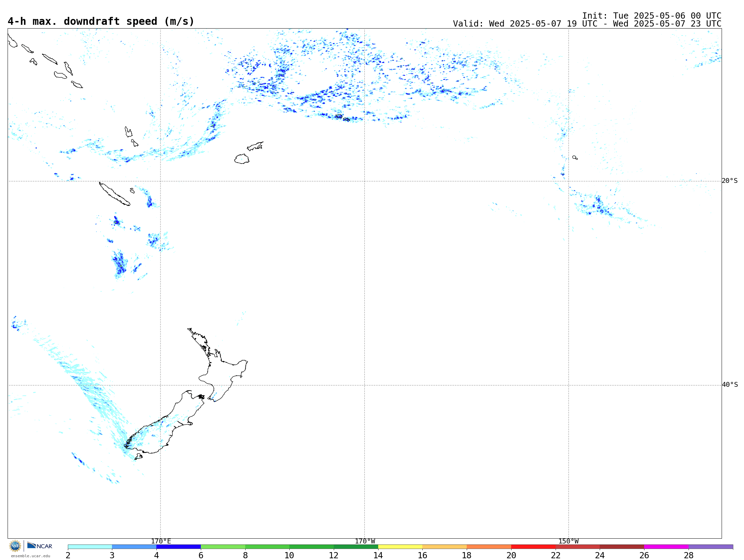The width and height of the screenshot is (744, 560).
Task: Click colorbar tick label '20'
Action: click(x=511, y=555)
